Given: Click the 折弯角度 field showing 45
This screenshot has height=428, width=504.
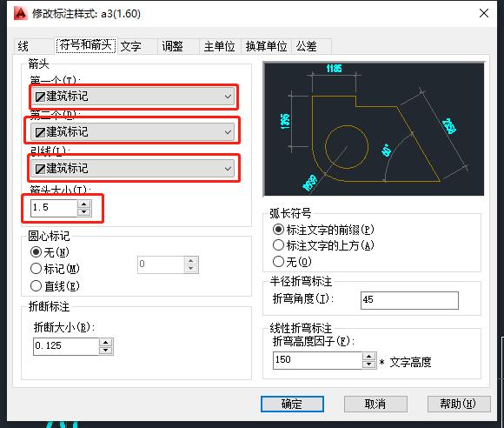Looking at the screenshot, I should (409, 300).
